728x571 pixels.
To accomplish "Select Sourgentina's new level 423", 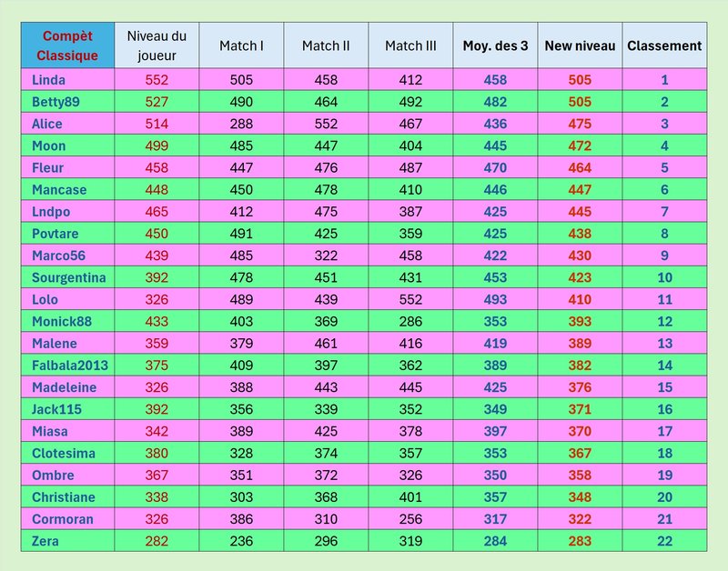I will click(x=580, y=278).
